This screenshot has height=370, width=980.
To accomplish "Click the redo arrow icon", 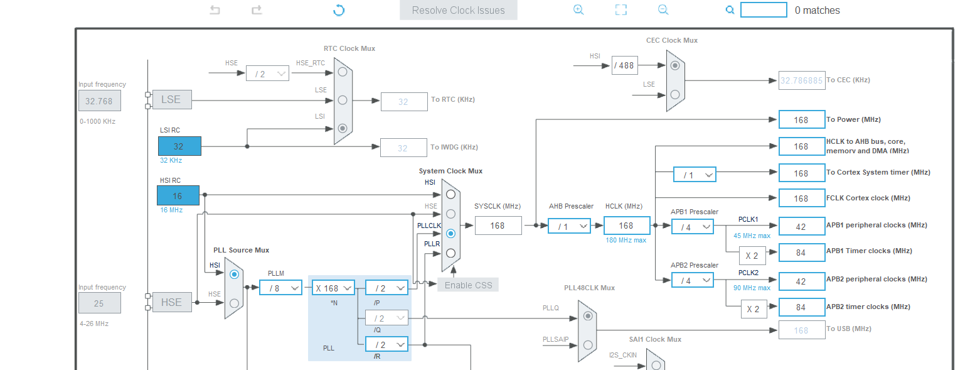I will pos(257,10).
